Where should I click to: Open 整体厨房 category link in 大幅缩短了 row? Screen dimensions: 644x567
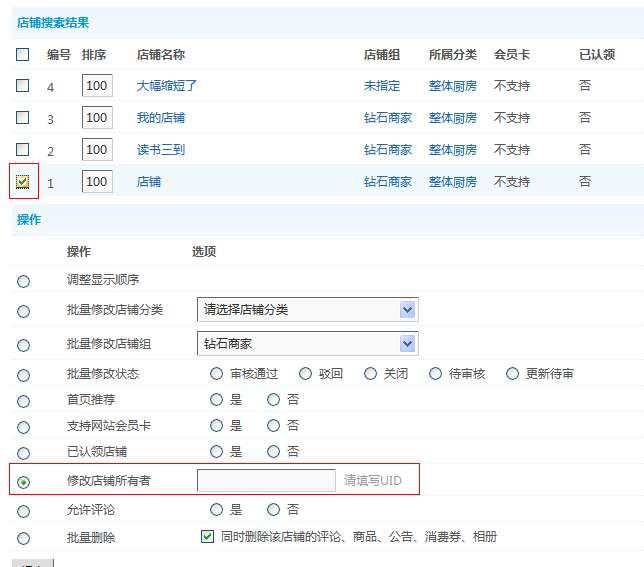pos(453,86)
